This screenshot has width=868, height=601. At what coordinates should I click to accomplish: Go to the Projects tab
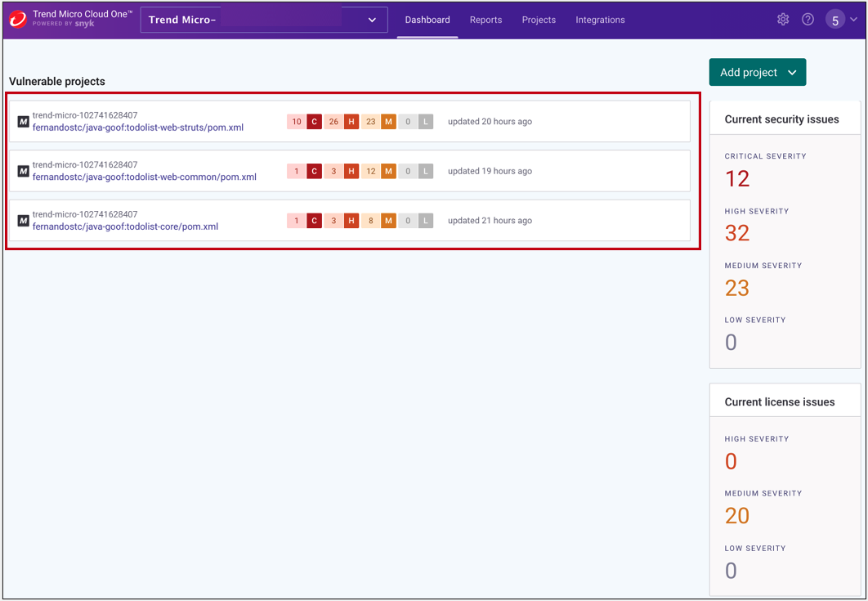(x=539, y=20)
